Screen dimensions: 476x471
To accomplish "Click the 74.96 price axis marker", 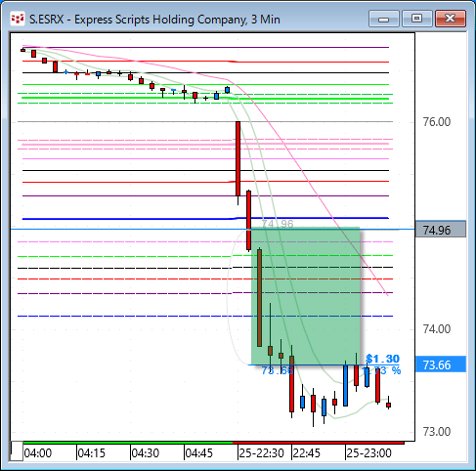I will pos(441,230).
